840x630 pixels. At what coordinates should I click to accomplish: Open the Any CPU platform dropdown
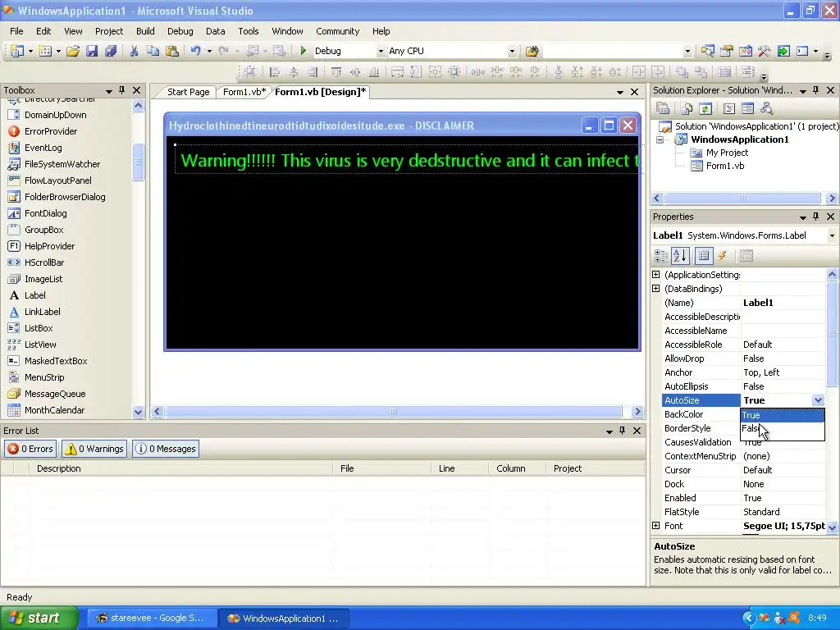(512, 52)
